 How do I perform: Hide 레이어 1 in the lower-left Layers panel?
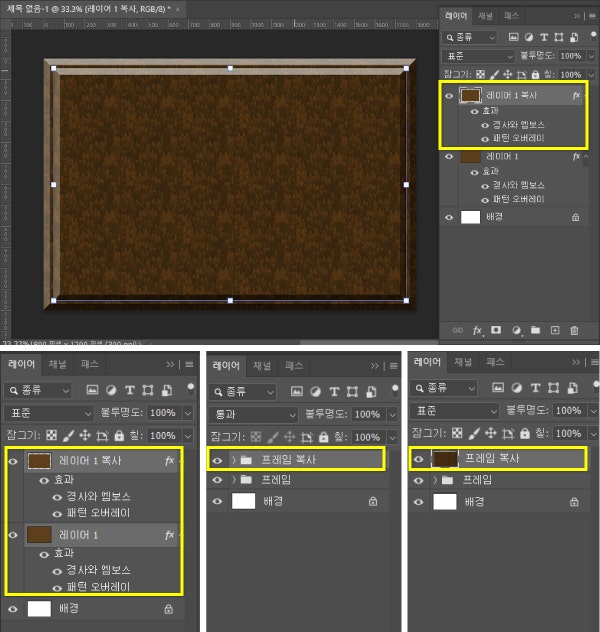(x=13, y=535)
